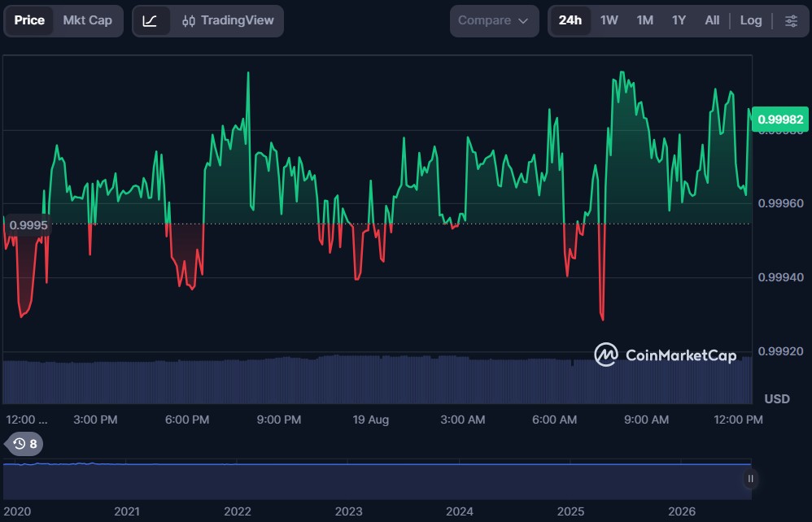Click the 2024 year on range timeline
This screenshot has height=522, width=812.
click(x=460, y=511)
